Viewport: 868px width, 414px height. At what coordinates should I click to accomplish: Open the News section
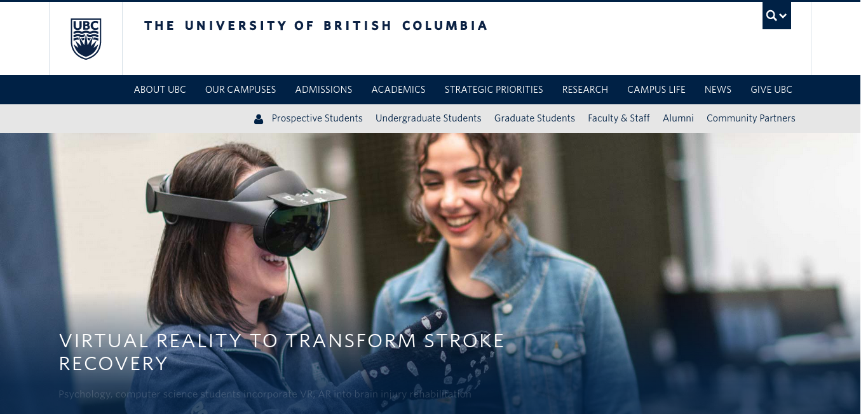[x=717, y=90]
